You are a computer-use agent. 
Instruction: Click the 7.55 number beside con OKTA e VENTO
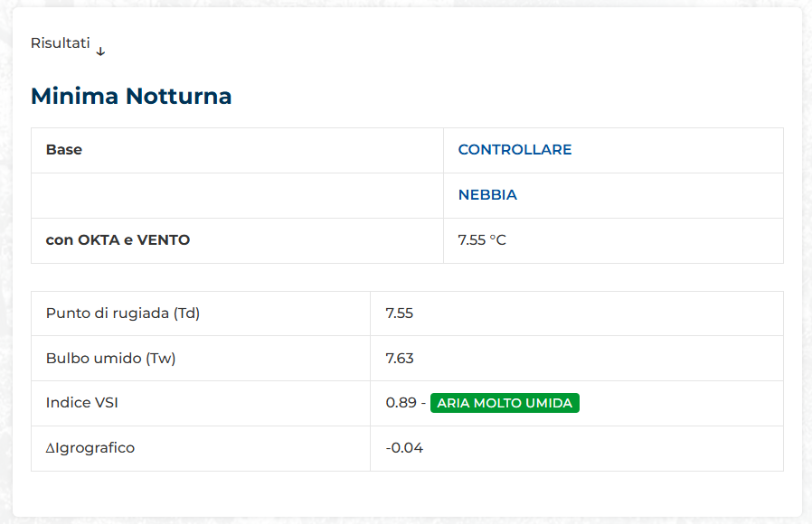[471, 240]
